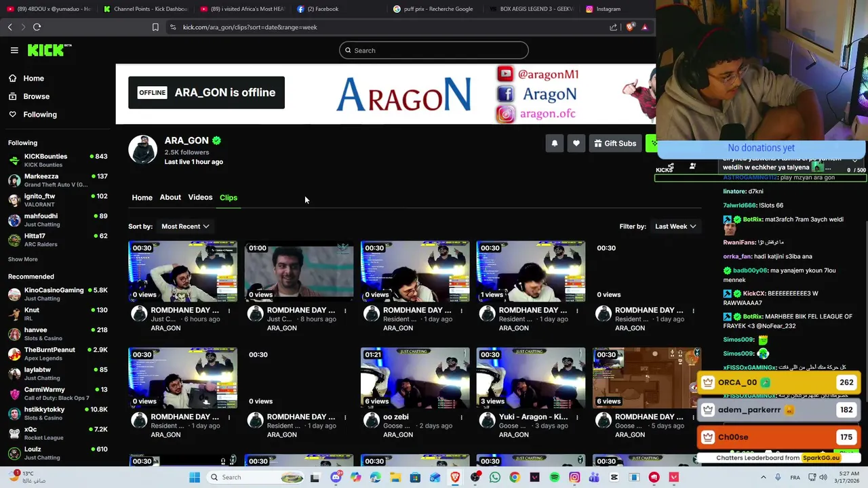Toggle follow heart for ARA_GON
The height and width of the screenshot is (488, 868).
click(576, 143)
